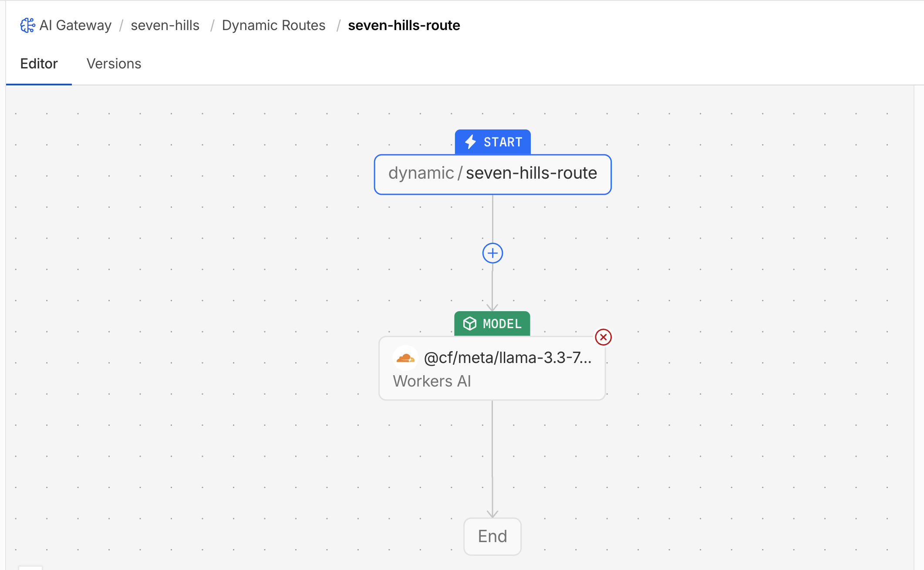The height and width of the screenshot is (570, 924).
Task: Switch to the Versions tab
Action: [x=114, y=64]
